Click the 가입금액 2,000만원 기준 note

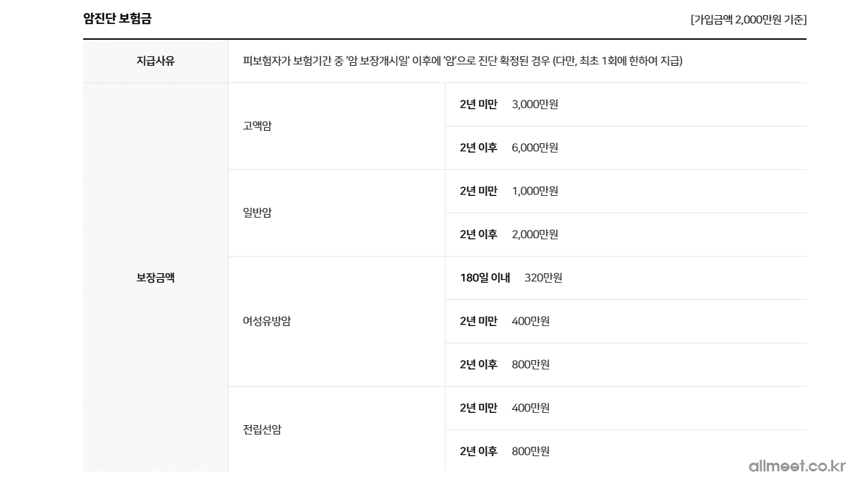point(748,20)
